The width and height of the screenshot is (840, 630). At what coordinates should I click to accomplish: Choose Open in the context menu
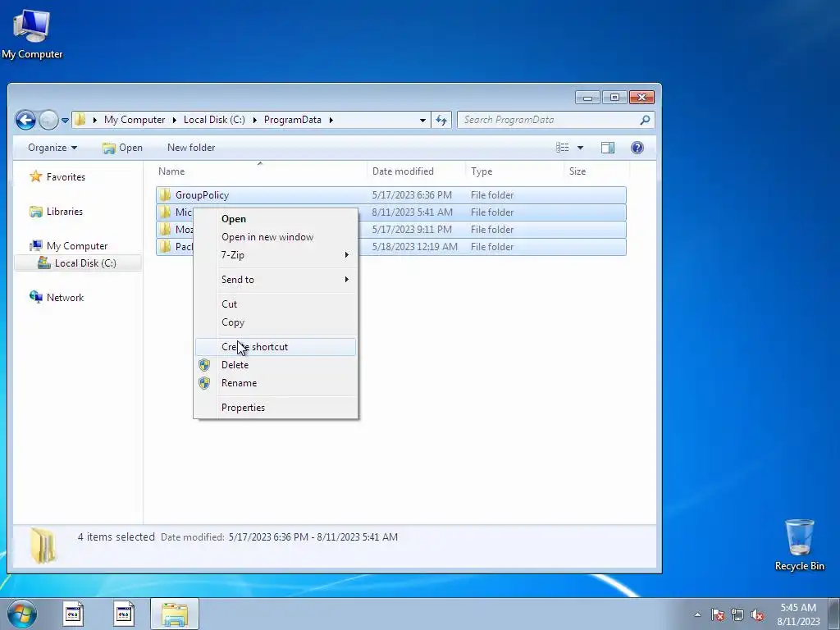(276, 219)
